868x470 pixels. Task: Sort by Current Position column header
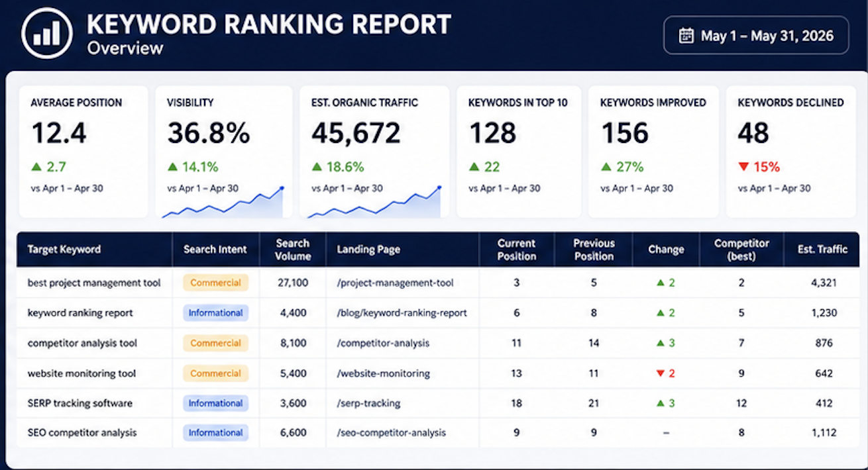pyautogui.click(x=517, y=250)
